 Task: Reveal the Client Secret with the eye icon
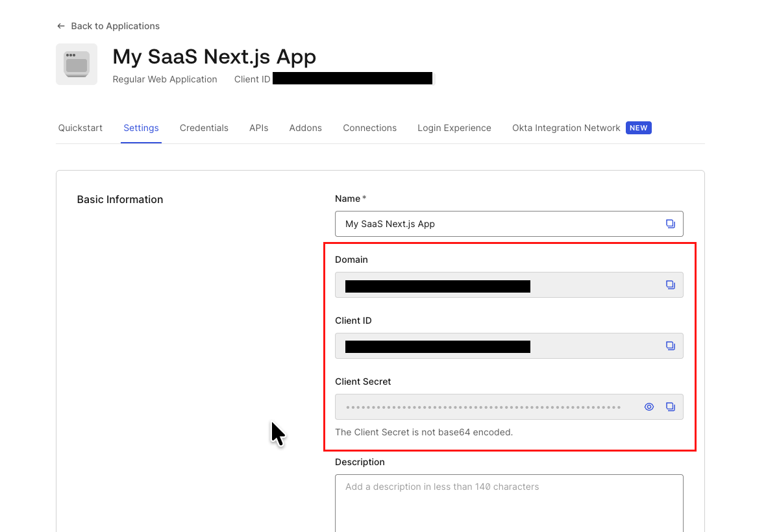(649, 407)
